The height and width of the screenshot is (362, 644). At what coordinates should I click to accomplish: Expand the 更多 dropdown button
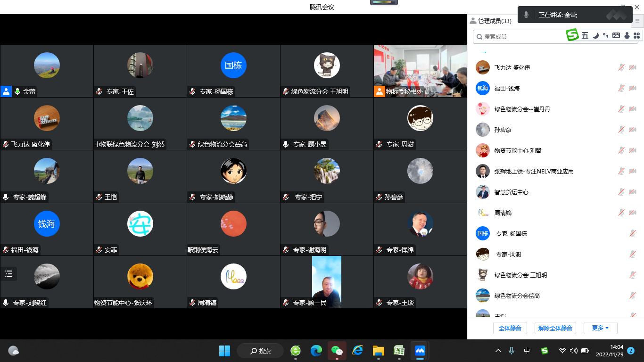tap(600, 328)
